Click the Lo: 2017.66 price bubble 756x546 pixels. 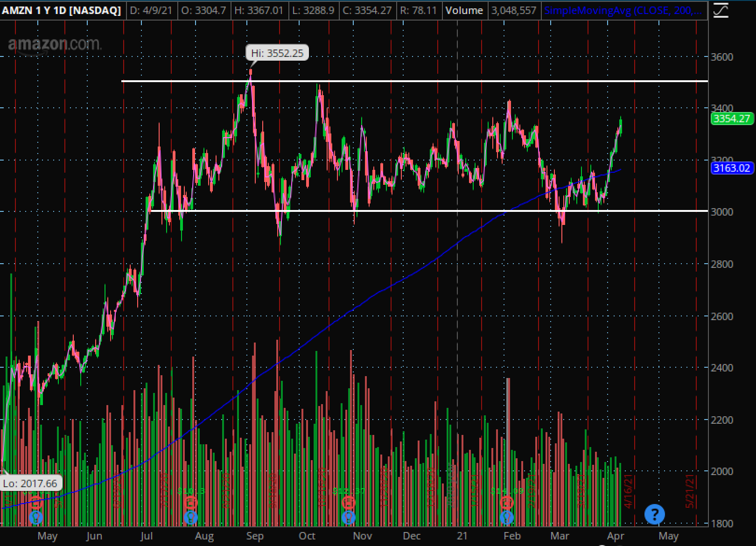click(x=31, y=483)
